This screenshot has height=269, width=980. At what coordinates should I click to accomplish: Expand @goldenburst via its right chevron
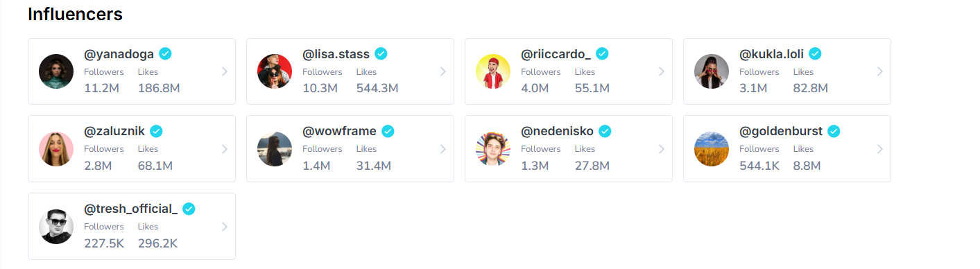pos(880,148)
